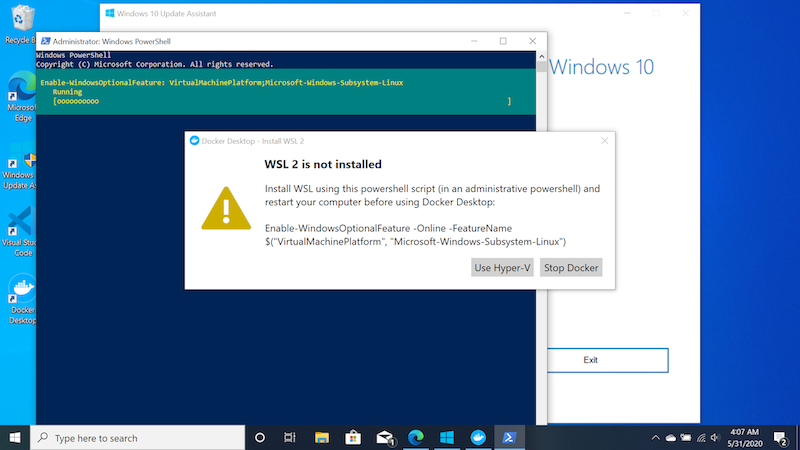Open the Windows Start menu
Screen dimensions: 800x450
click(15, 438)
